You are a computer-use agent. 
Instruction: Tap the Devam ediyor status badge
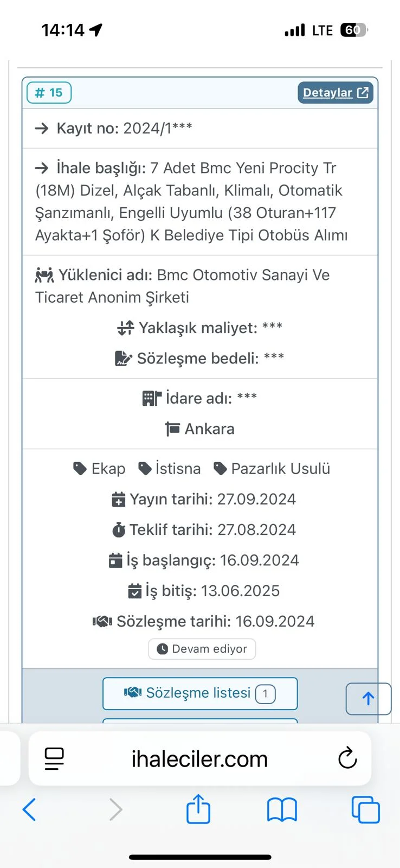click(x=202, y=649)
